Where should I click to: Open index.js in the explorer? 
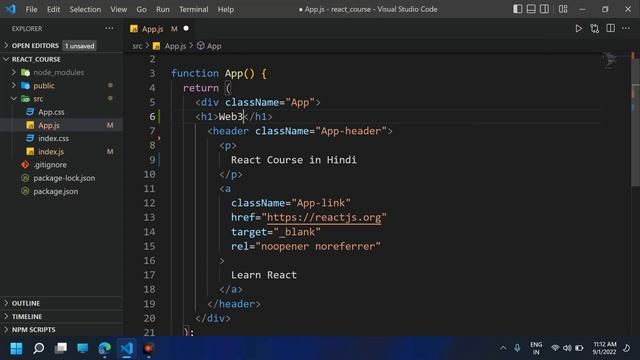tap(51, 151)
